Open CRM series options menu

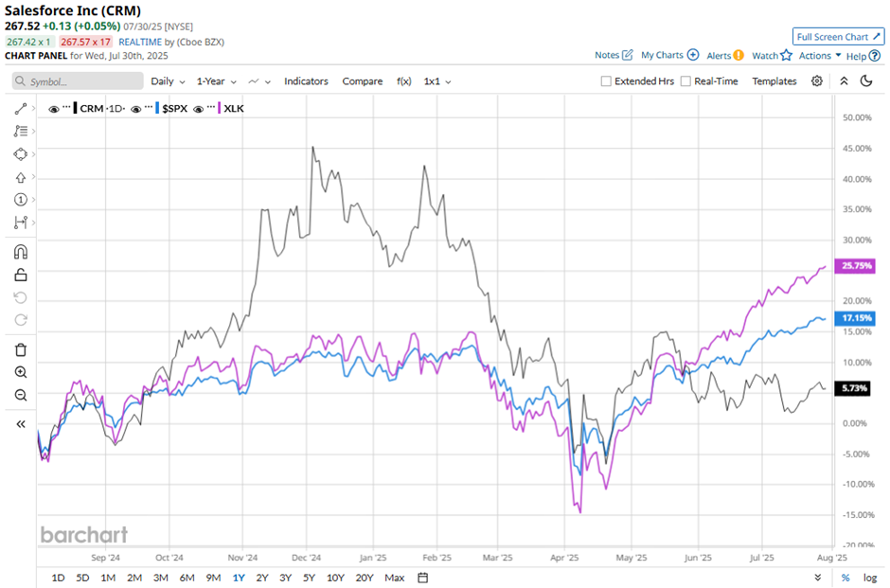[66, 107]
